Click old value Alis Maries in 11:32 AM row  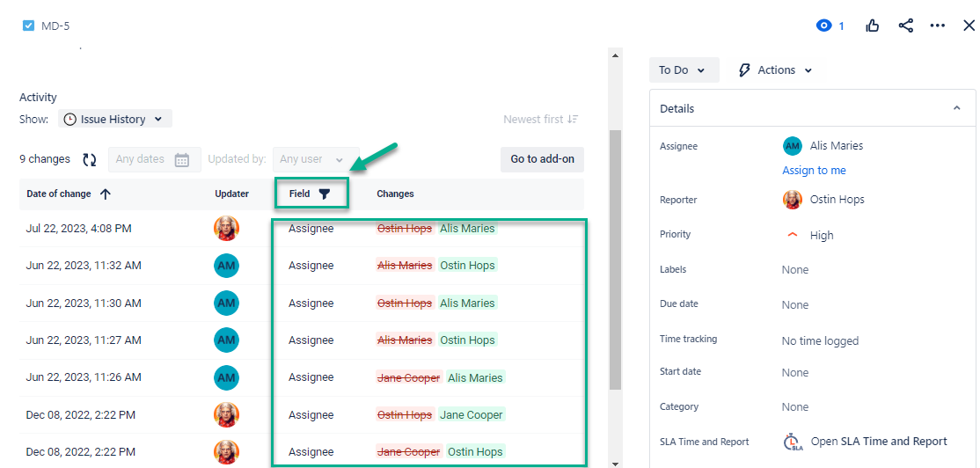[x=405, y=266]
